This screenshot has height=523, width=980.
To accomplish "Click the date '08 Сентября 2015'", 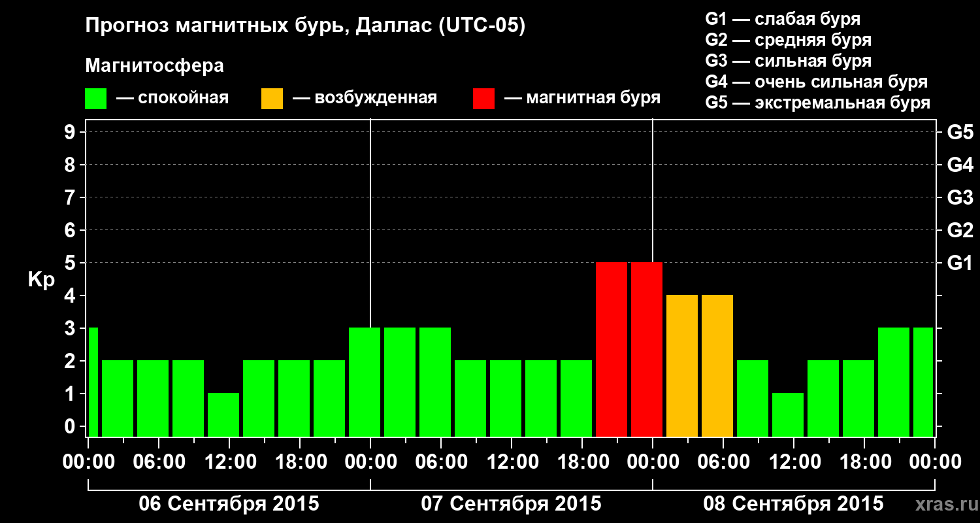I will [x=793, y=504].
